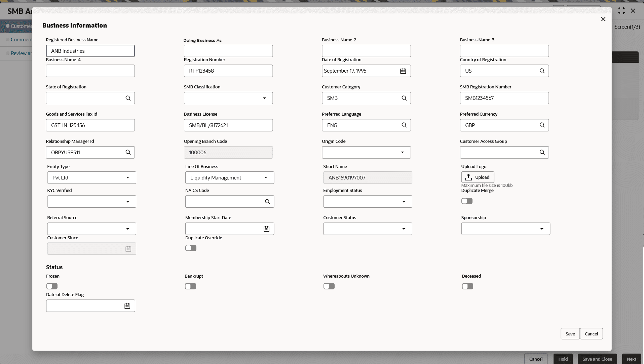
Task: Search Preferred Currency lookup icon
Action: coord(542,125)
